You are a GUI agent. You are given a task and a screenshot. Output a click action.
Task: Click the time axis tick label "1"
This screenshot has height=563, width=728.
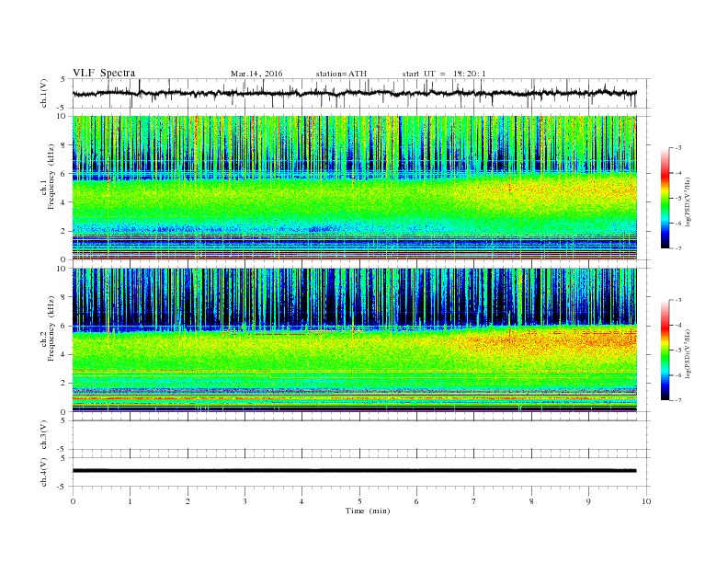click(130, 501)
